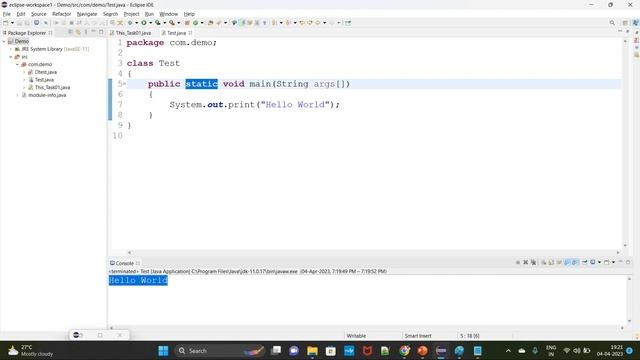The height and width of the screenshot is (360, 640).
Task: Select the Console view tab
Action: point(124,263)
